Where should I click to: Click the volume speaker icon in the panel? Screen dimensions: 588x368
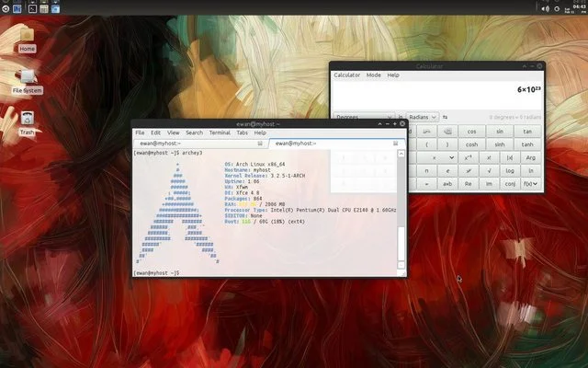pyautogui.click(x=545, y=8)
